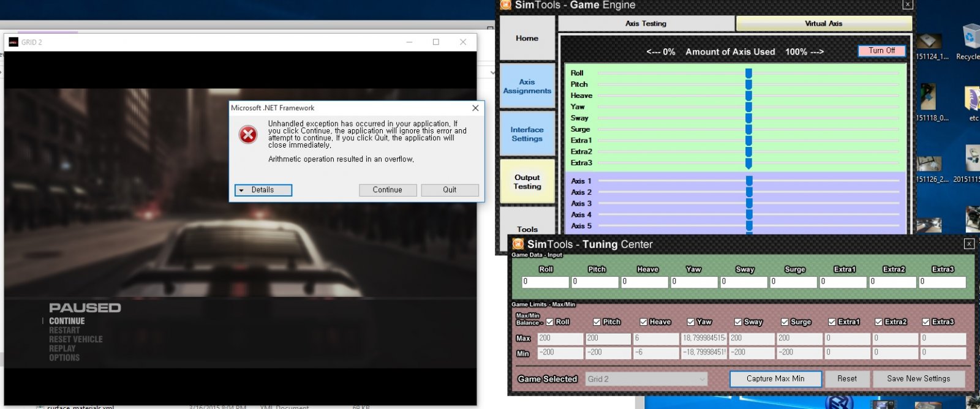Switch to the Virtual Axis tab
Screen dimensions: 980x409
(x=823, y=23)
